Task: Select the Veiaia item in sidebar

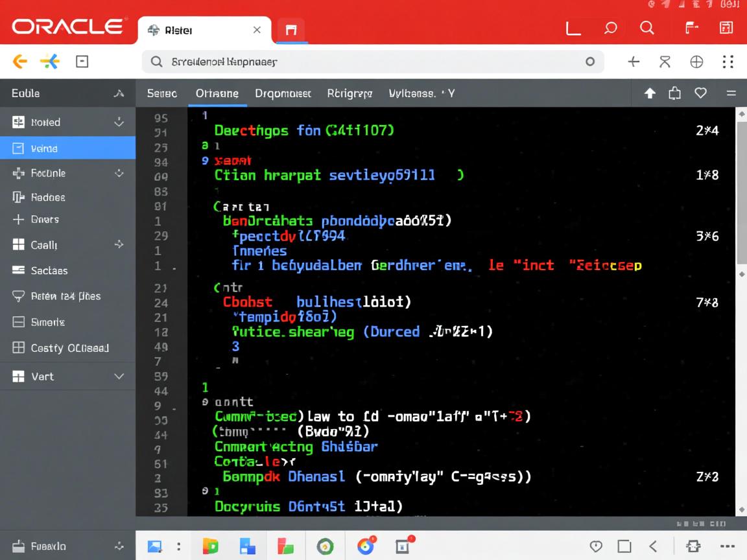Action: (67, 148)
